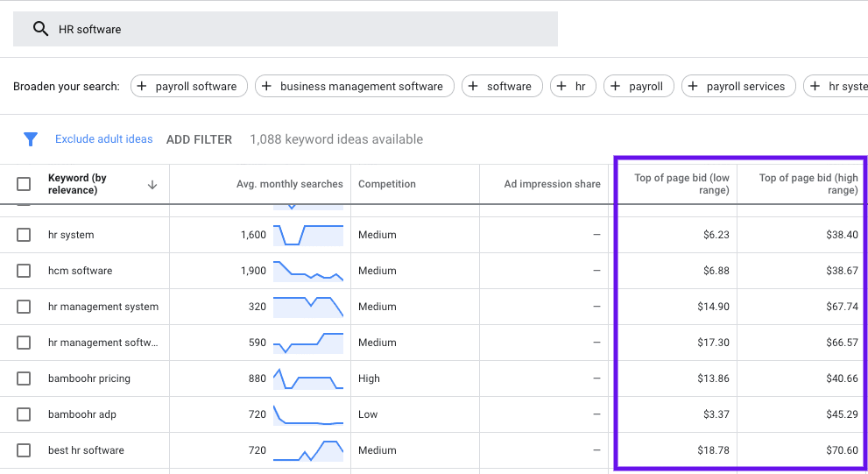Click the 'hr system' keyword text
This screenshot has width=868, height=474.
coord(71,235)
